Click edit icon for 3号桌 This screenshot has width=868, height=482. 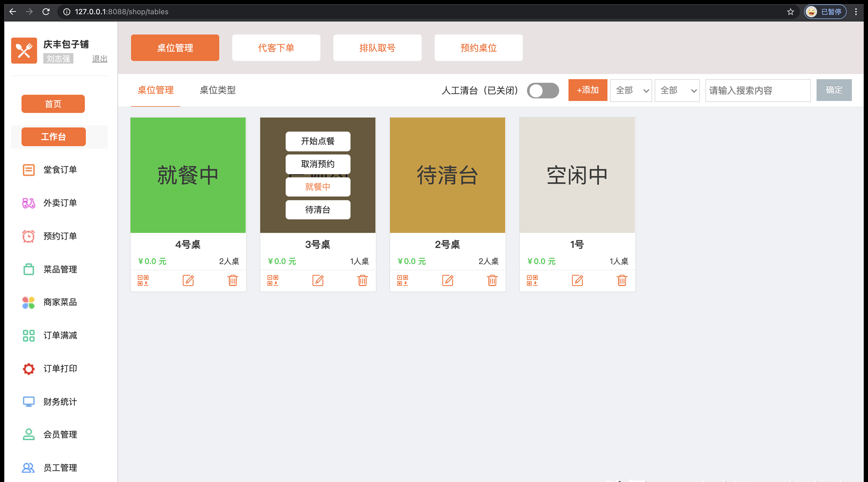tap(318, 280)
